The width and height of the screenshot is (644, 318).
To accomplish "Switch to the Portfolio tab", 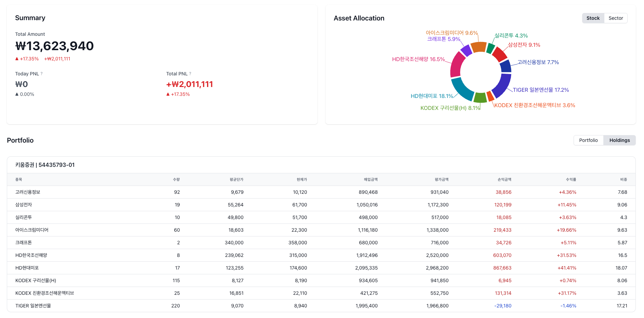I will (x=588, y=140).
